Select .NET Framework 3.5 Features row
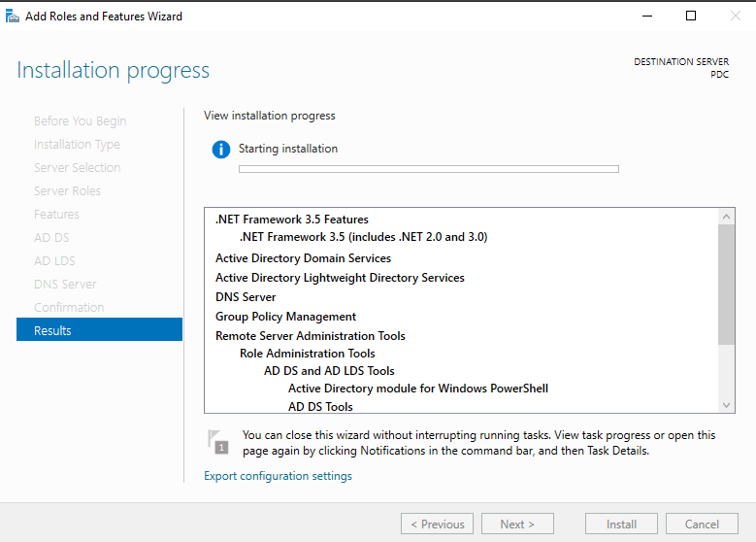Screen dimensions: 756x542 tap(292, 220)
